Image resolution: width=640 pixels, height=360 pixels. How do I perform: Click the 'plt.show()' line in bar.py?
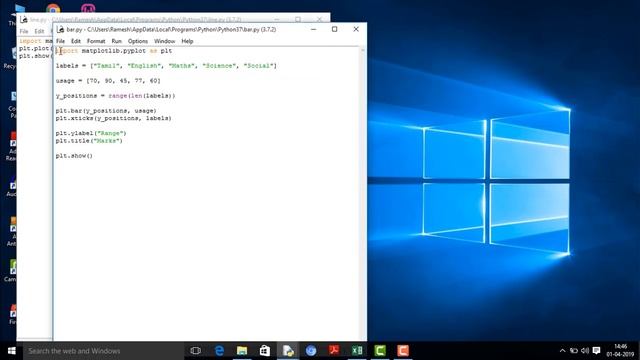(74, 156)
